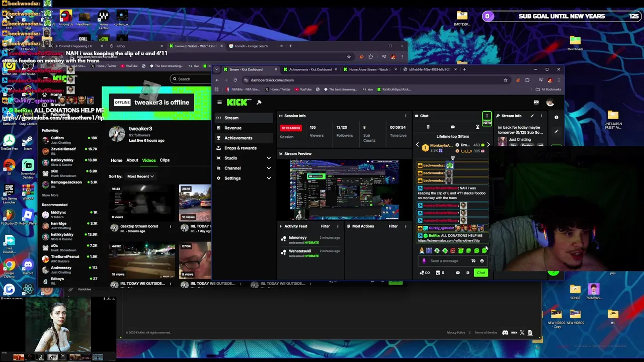
Task: Click Search box on Kick channel page
Action: click(x=191, y=79)
